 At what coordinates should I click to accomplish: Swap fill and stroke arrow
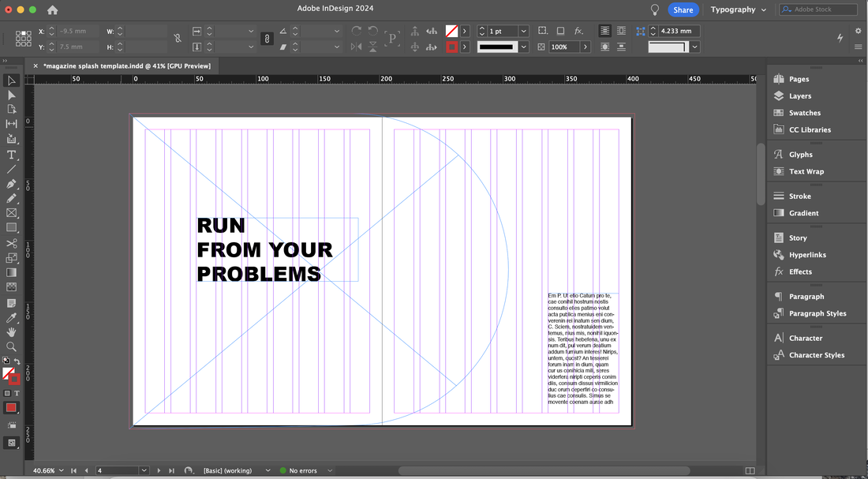point(17,361)
